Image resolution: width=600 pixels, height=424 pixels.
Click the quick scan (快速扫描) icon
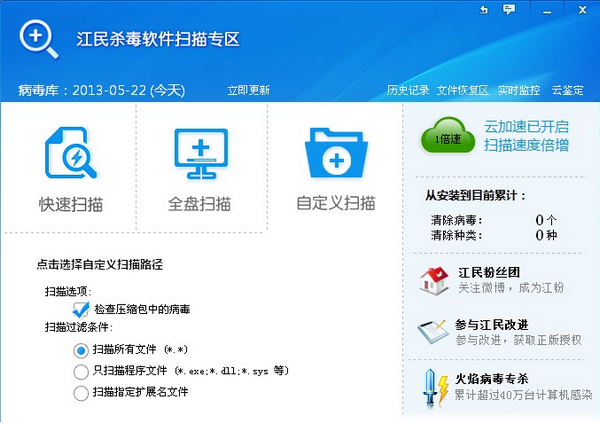tap(71, 153)
